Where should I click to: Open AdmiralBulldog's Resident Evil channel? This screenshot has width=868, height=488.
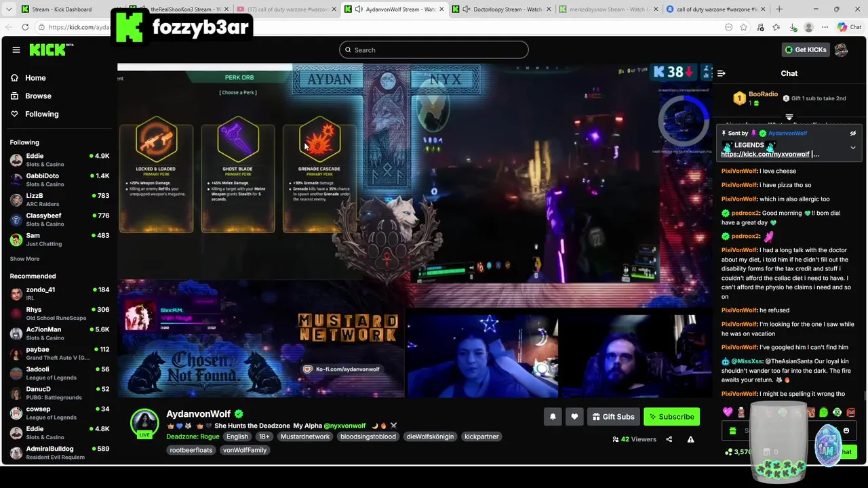pos(59,452)
